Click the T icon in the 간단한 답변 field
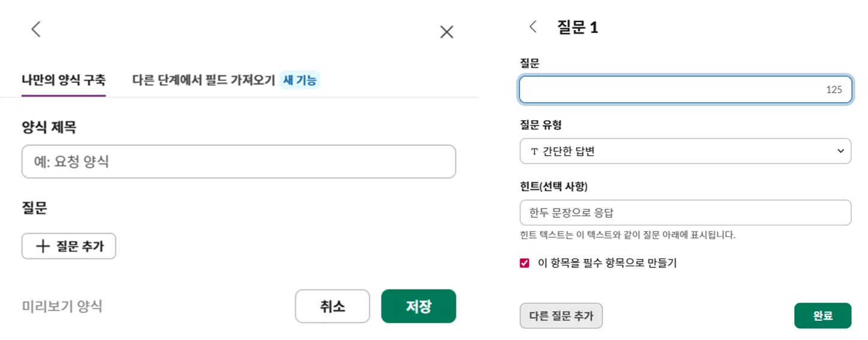The height and width of the screenshot is (340, 868). 534,152
